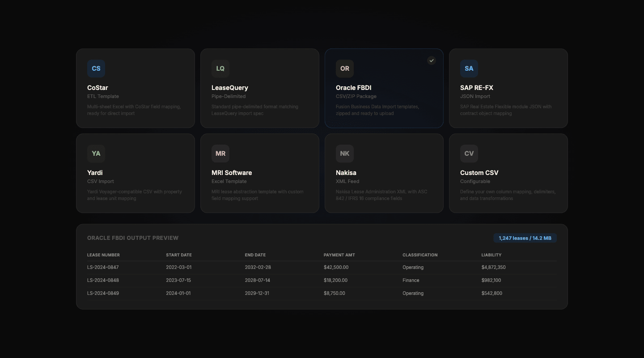Viewport: 644px width, 358px height.
Task: Select lease row LS-2024-0848
Action: coord(321,280)
